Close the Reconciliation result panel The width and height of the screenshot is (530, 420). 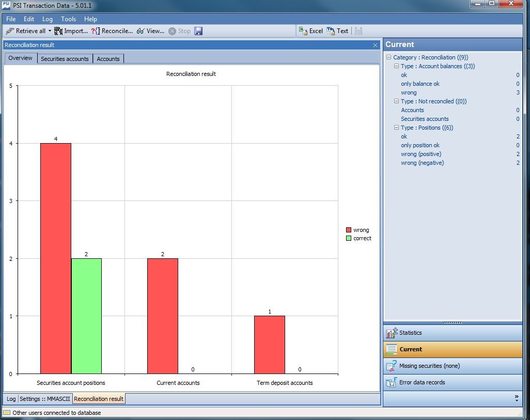(x=375, y=45)
